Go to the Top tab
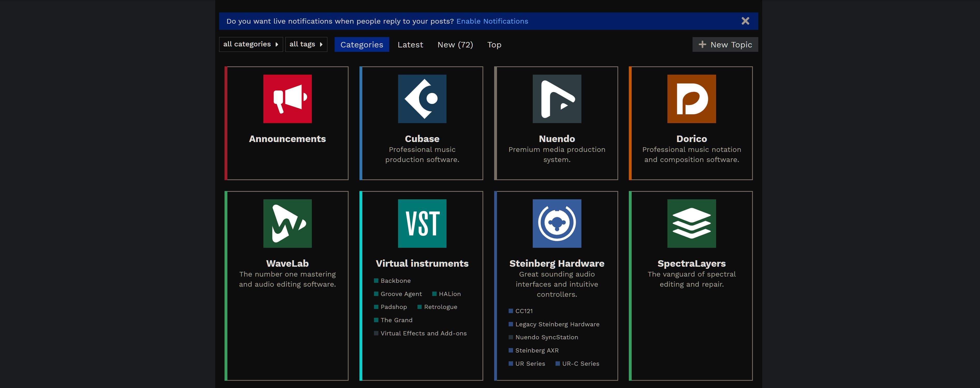 494,45
